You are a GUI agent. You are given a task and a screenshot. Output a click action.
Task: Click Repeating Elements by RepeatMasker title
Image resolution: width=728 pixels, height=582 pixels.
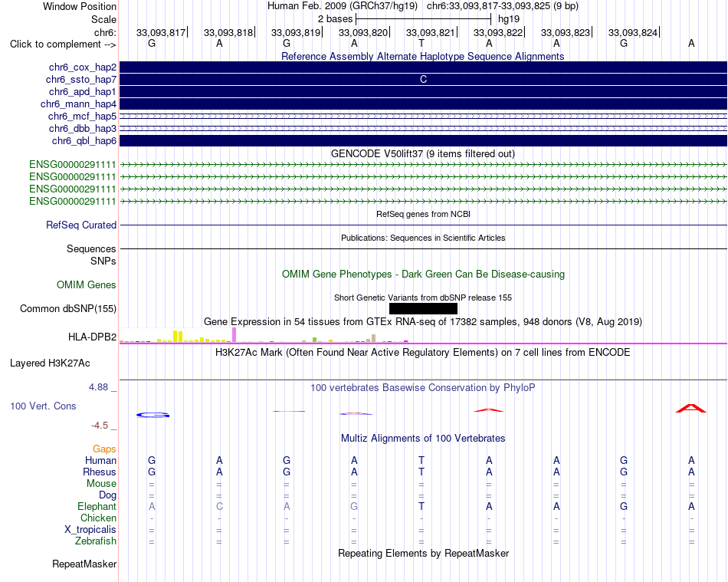423,554
